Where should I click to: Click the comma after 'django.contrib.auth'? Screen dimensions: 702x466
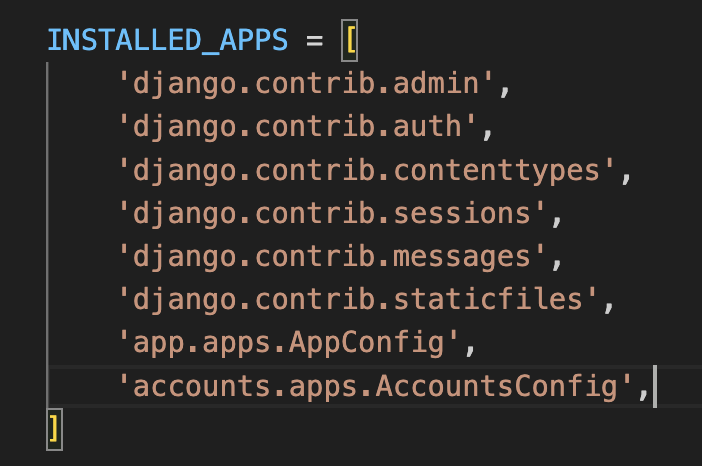[x=488, y=134]
